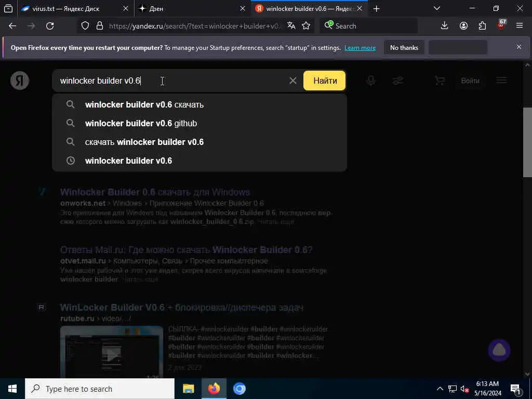Show site security lock information
Screen dimensions: 532x399
coord(99,26)
